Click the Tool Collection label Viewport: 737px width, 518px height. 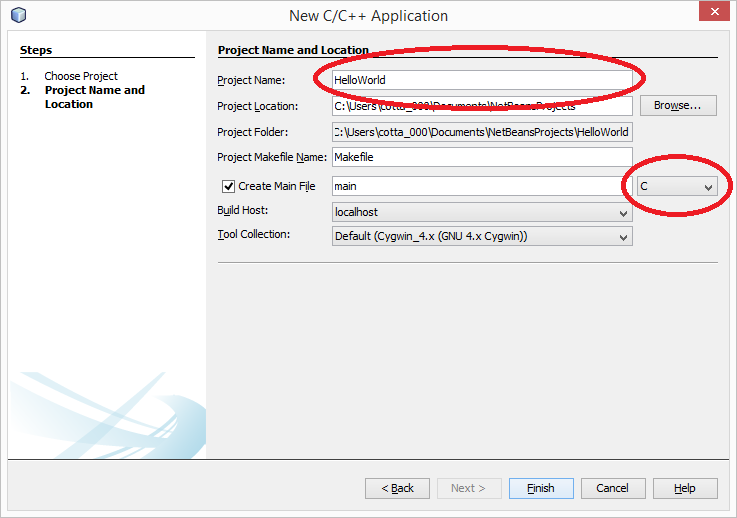tap(253, 234)
